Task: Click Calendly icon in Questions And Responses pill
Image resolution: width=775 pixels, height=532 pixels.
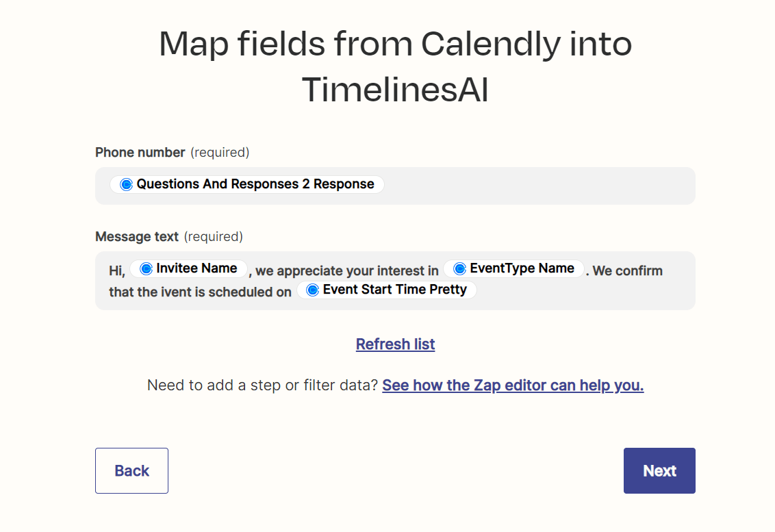Action: (126, 184)
